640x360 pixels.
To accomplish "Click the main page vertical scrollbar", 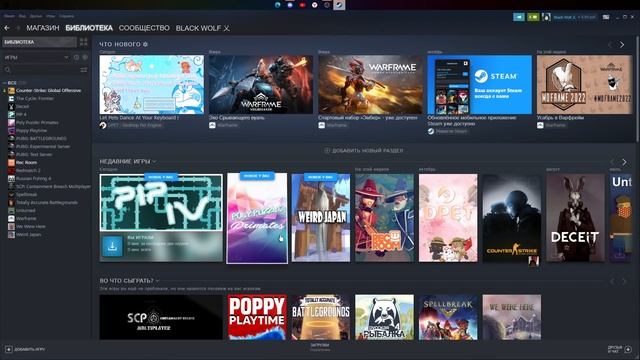I will [x=637, y=90].
